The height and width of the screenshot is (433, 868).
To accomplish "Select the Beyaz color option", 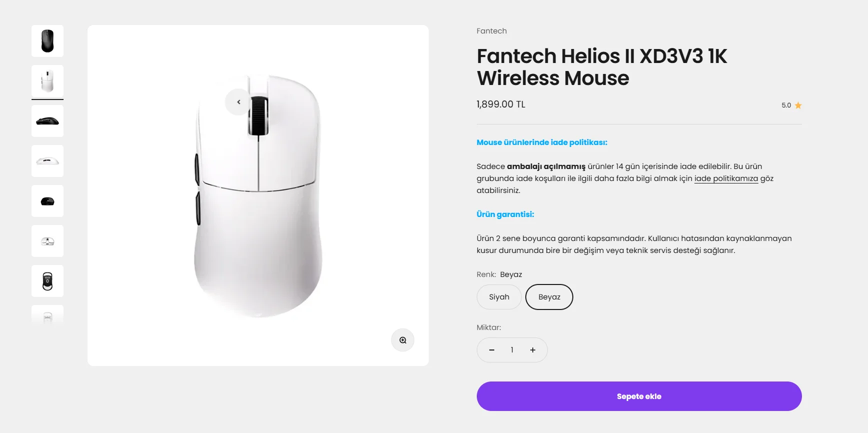I will point(549,297).
